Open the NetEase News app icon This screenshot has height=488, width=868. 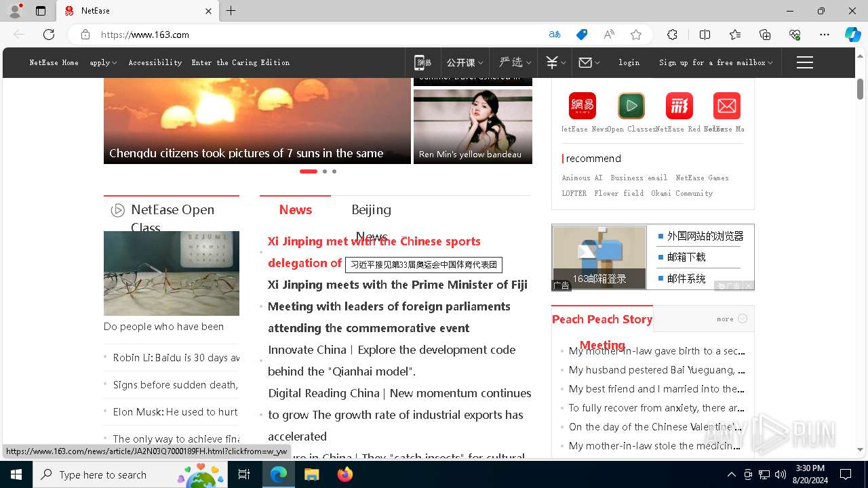point(582,106)
